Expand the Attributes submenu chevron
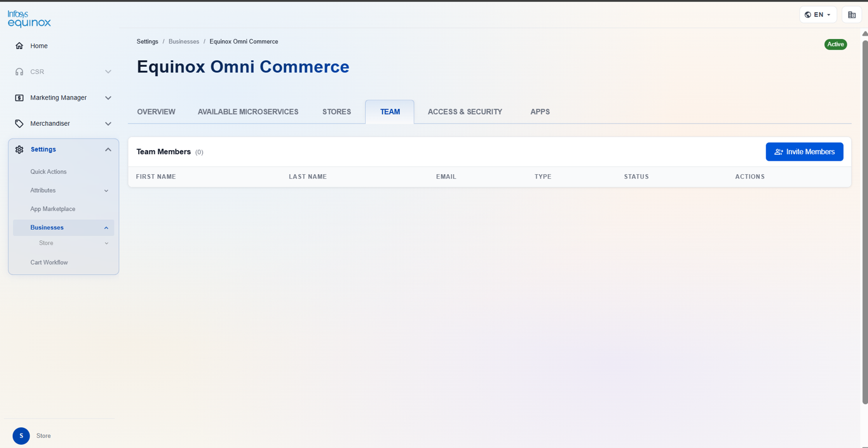 click(106, 191)
